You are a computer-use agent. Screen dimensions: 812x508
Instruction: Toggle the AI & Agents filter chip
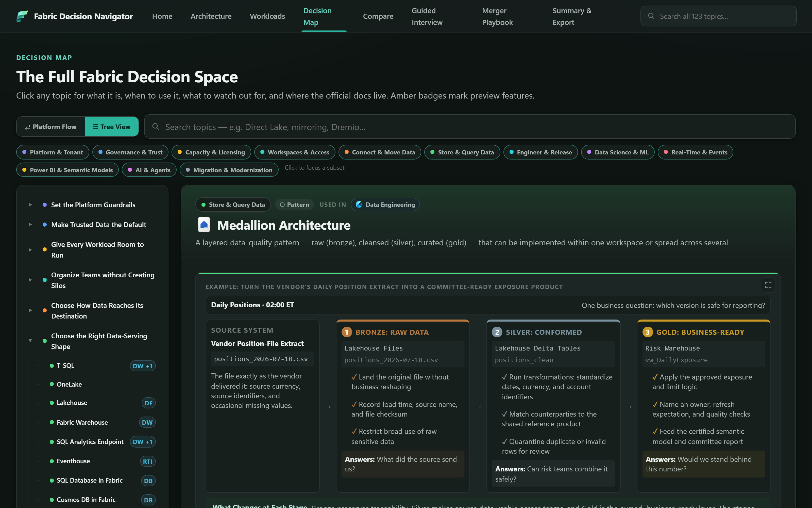point(149,170)
